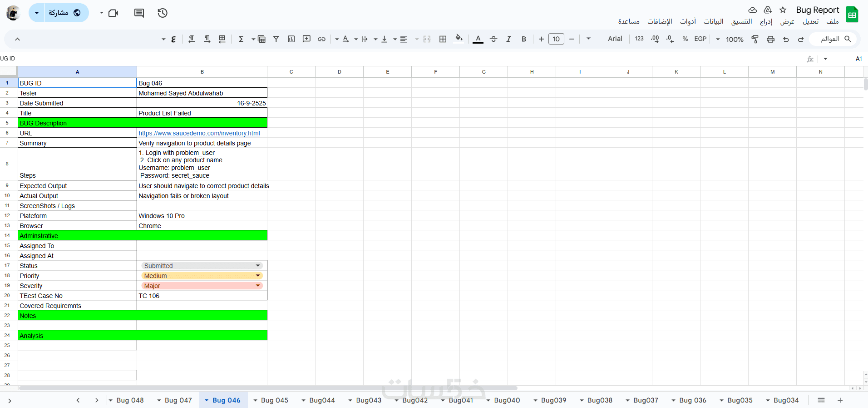Open the account profile picture
The width and height of the screenshot is (868, 408).
click(13, 13)
